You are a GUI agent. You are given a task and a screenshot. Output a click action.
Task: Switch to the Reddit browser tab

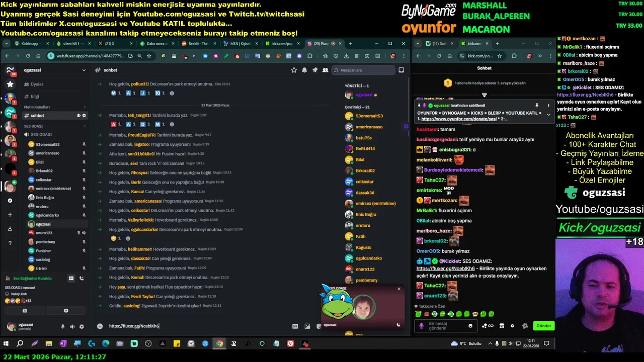pos(198,44)
